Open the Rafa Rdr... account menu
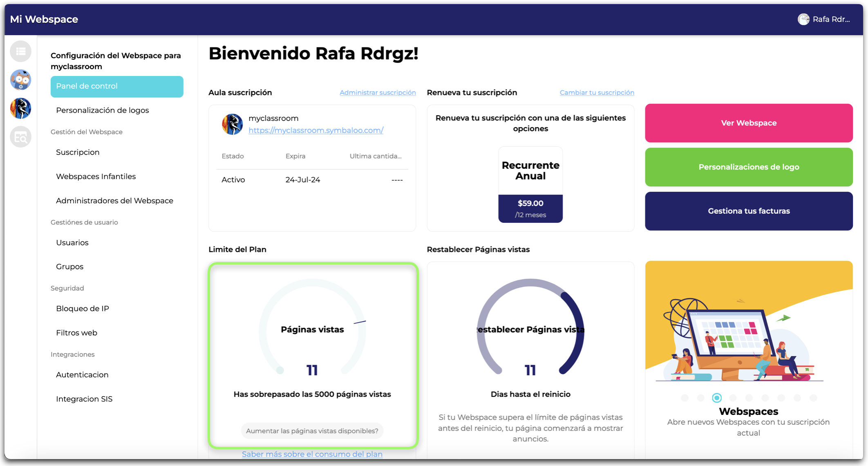 click(x=824, y=19)
